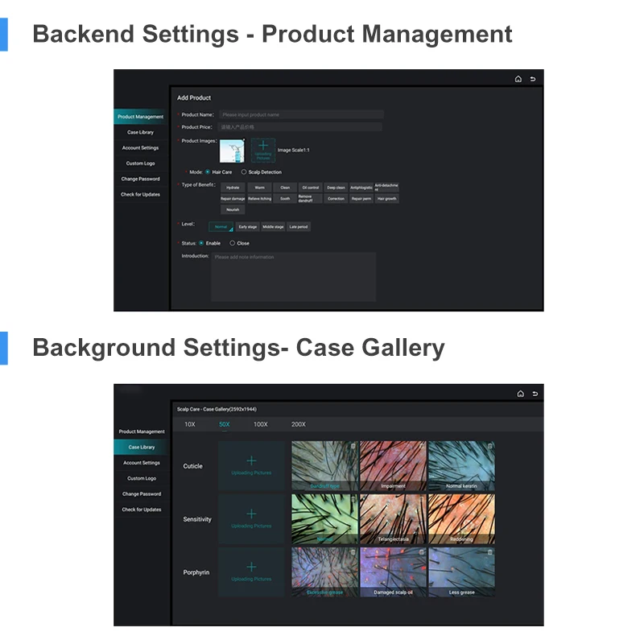Click the plus icon to upload product pictures
This screenshot has height=644, width=644.
262,146
